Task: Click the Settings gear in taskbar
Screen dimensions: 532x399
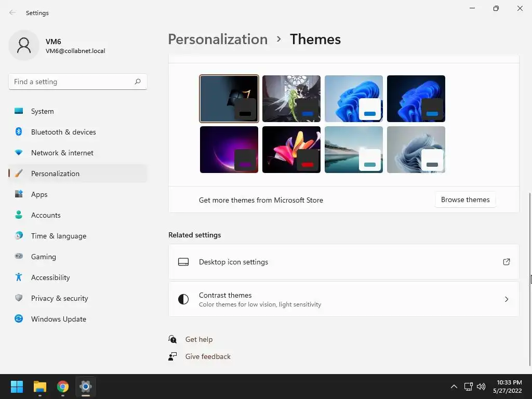Action: [x=86, y=387]
